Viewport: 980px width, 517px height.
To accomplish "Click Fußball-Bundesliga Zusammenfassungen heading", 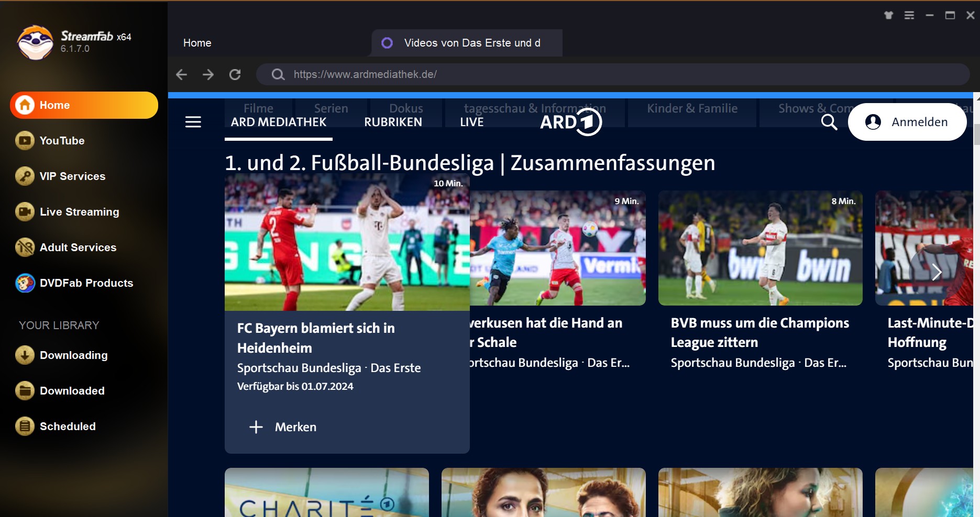I will tap(470, 163).
